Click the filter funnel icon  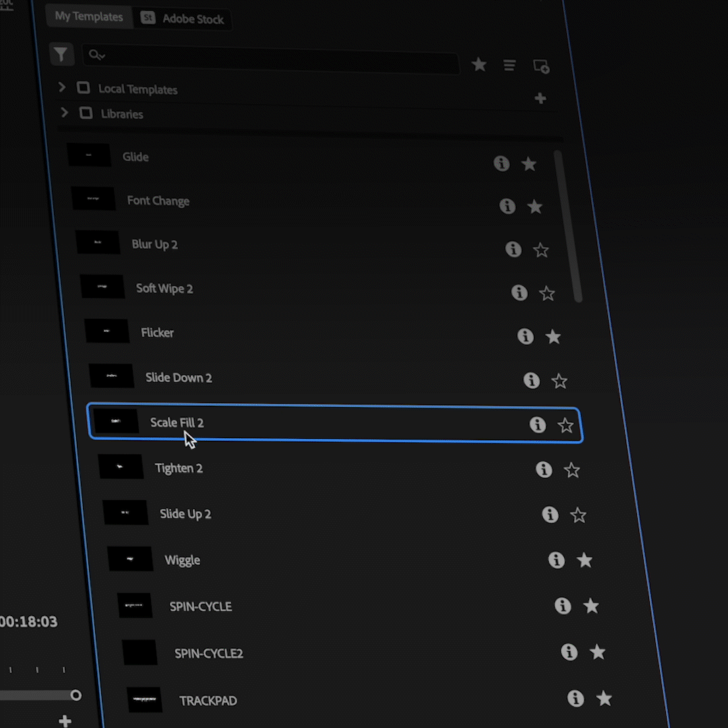(61, 54)
